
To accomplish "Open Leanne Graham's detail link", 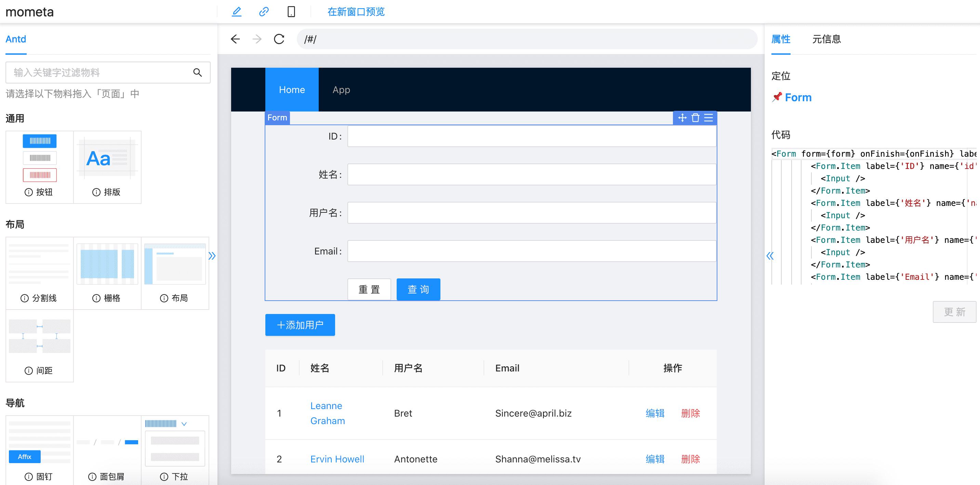I will click(327, 413).
